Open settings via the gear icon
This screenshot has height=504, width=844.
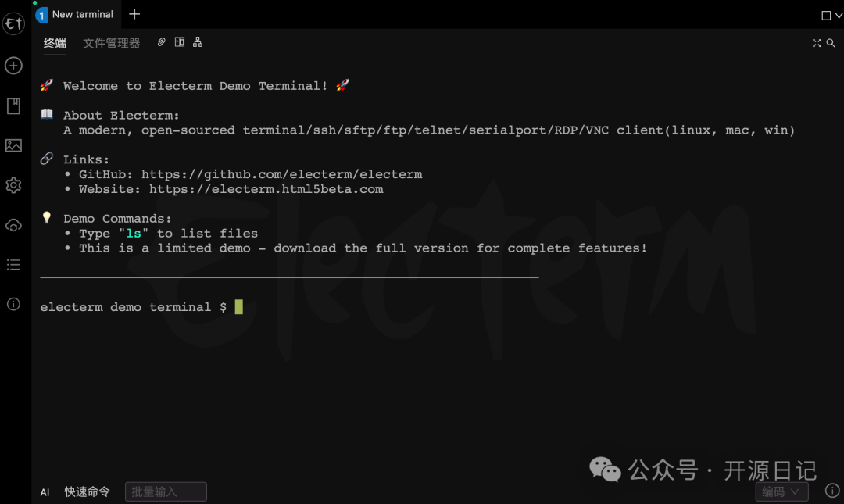coord(13,185)
